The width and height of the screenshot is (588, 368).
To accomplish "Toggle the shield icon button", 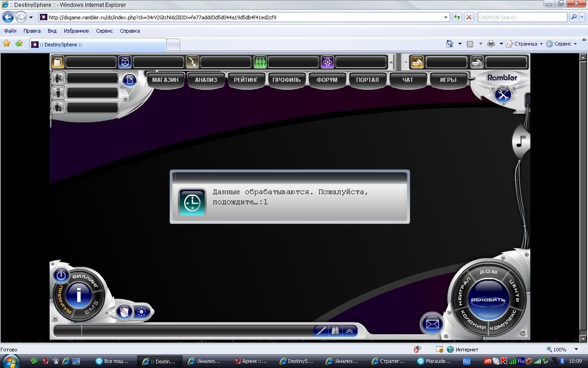I will coord(124,312).
